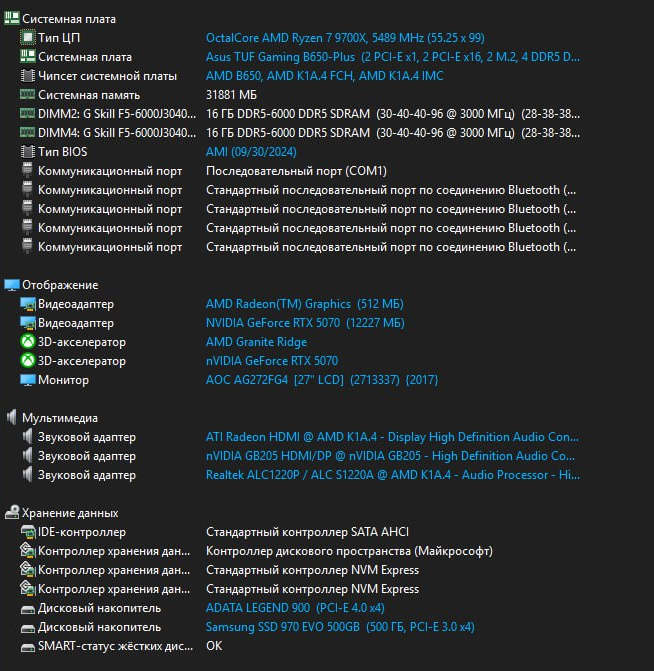This screenshot has width=654, height=671.
Task: Open the AMI (09/30/2024) BIOS link
Action: 251,151
